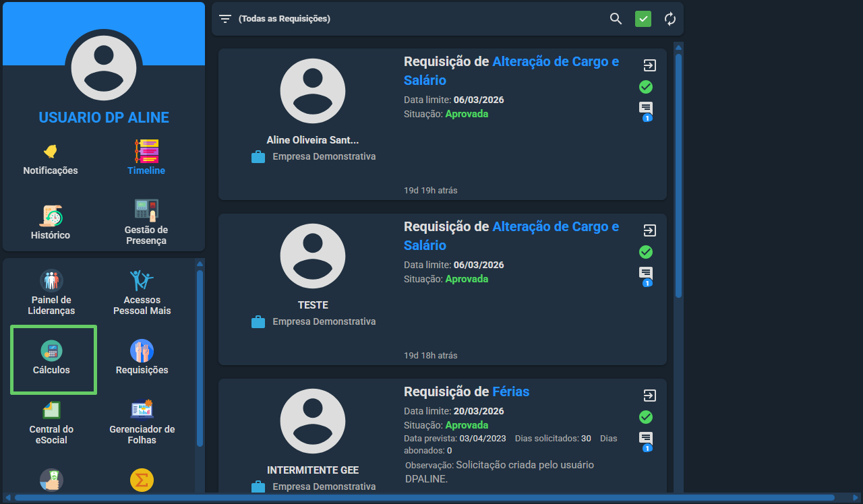Click the briefcase icon under Aline Oliveira

pos(258,157)
